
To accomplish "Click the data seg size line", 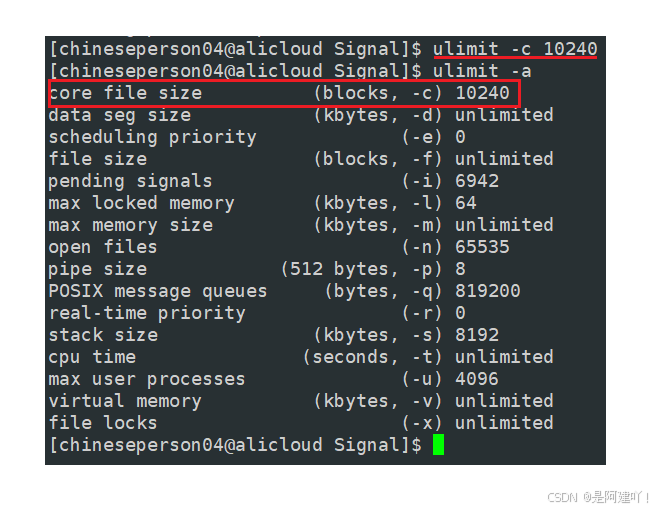I will click(301, 115).
